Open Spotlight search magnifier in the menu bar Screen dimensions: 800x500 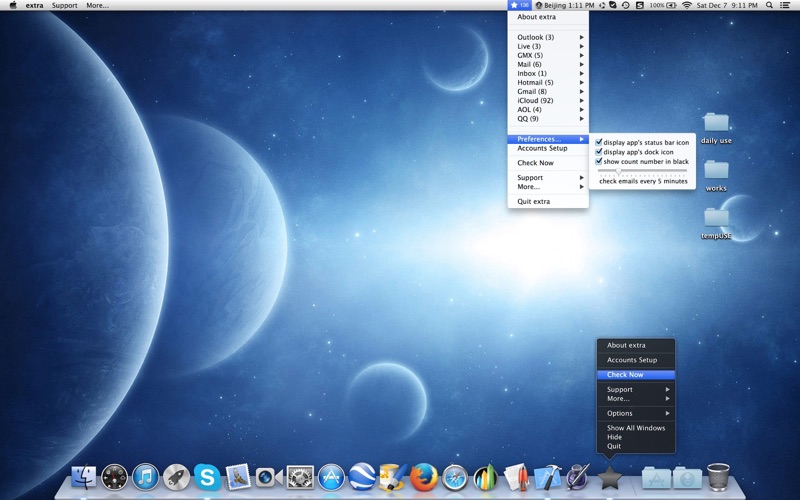769,5
